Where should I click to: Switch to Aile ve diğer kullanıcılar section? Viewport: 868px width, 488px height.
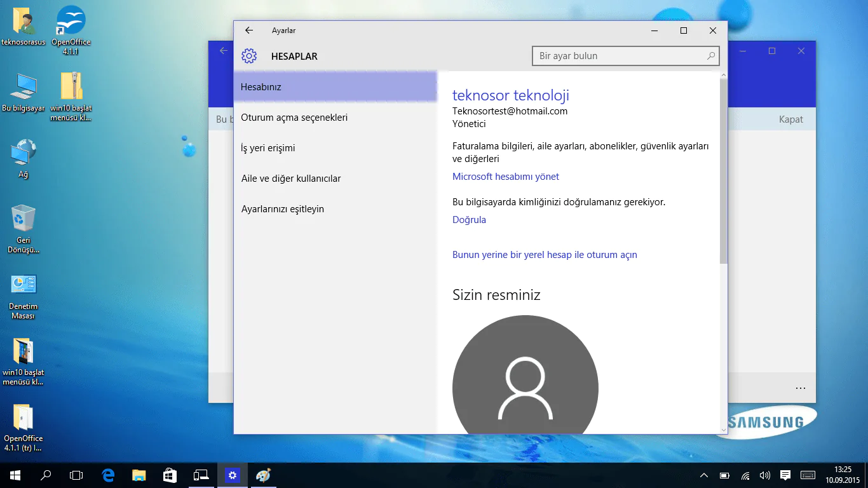coord(291,178)
